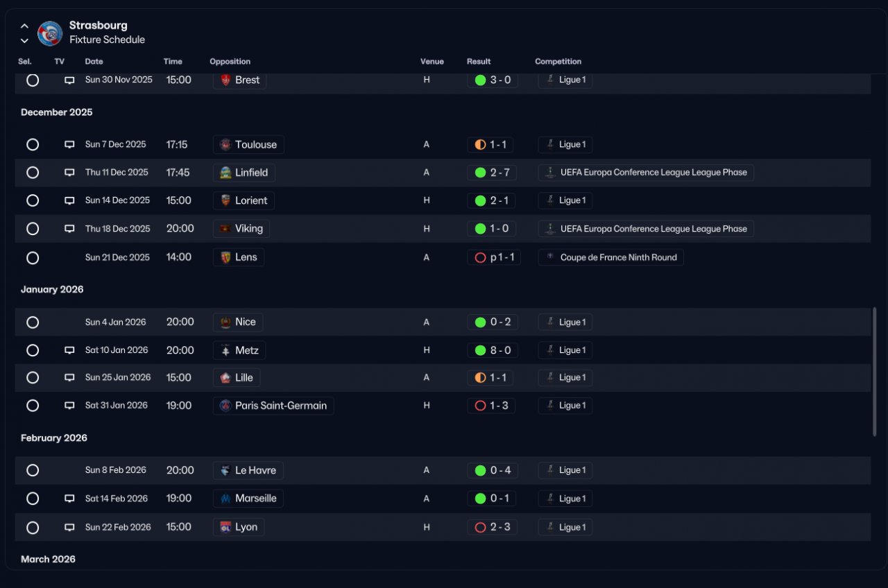Click the down chevron beside Fixture Schedule
Viewport: 888px width, 588px height.
pyautogui.click(x=24, y=40)
